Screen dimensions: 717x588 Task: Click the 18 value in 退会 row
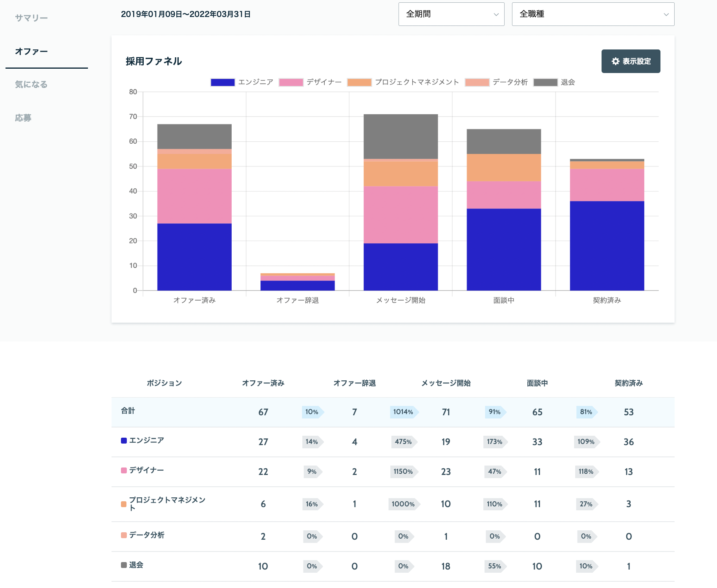tap(446, 566)
